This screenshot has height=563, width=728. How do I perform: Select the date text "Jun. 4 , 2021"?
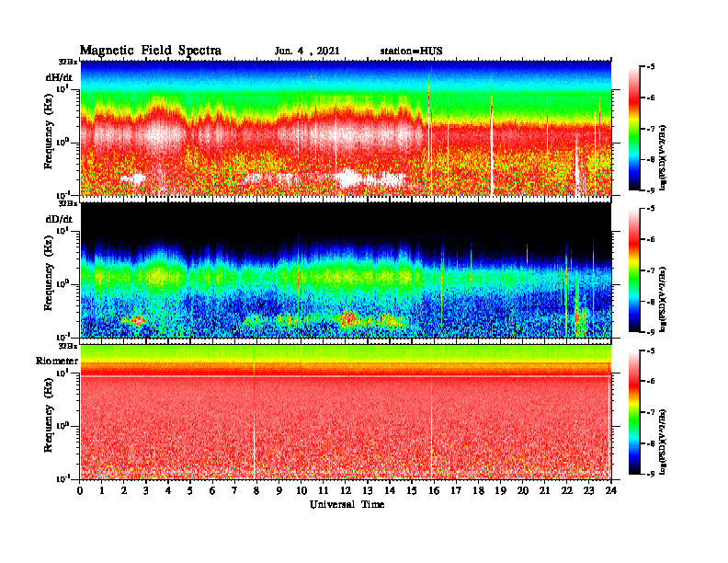tap(307, 52)
